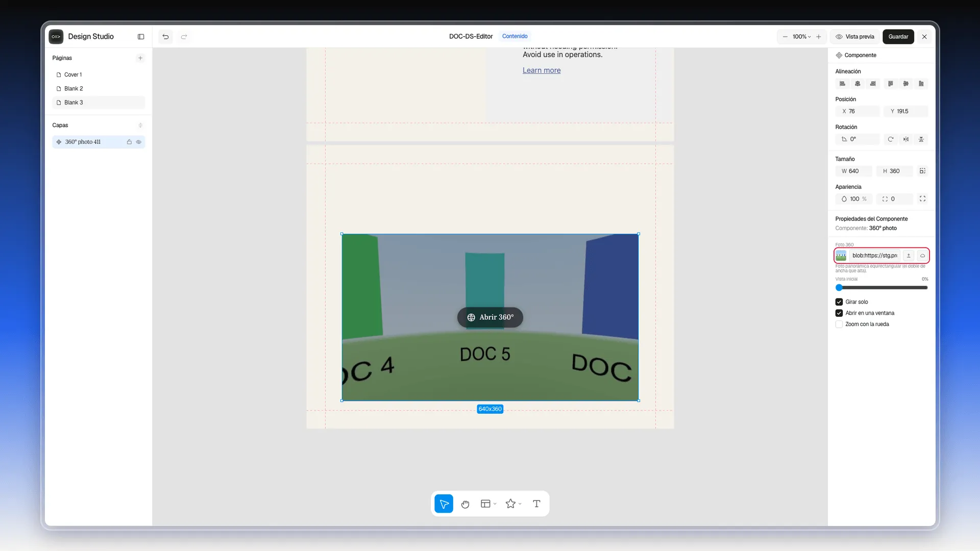
Task: Zoom out with minus button
Action: coord(785,37)
